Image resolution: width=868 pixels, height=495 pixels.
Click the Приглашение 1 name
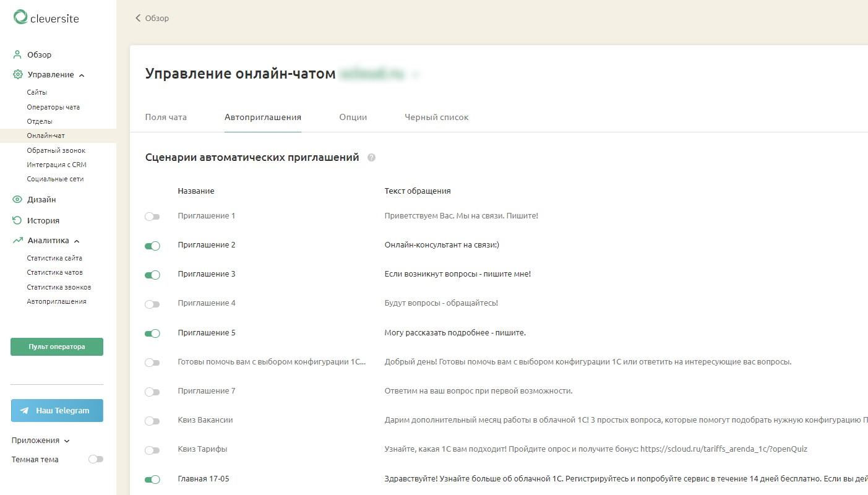tap(207, 216)
